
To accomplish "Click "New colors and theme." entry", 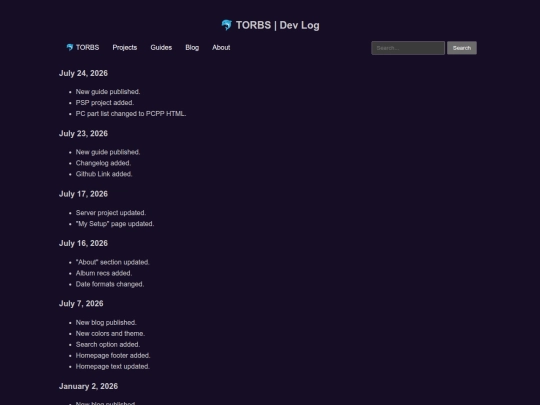I will coord(110,333).
